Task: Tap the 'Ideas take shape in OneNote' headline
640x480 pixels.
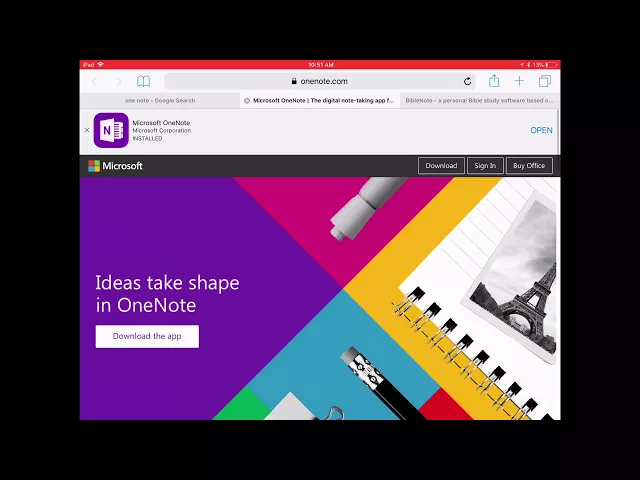Action: point(167,294)
